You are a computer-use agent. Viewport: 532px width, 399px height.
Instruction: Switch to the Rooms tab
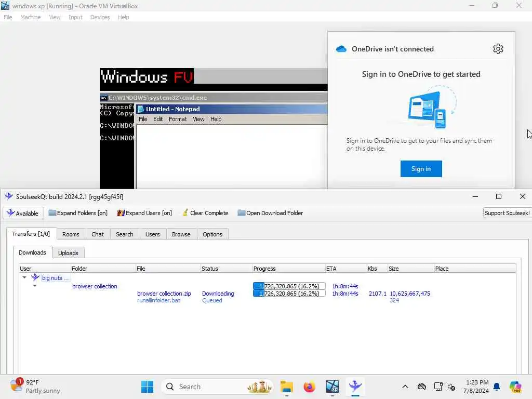click(x=71, y=234)
